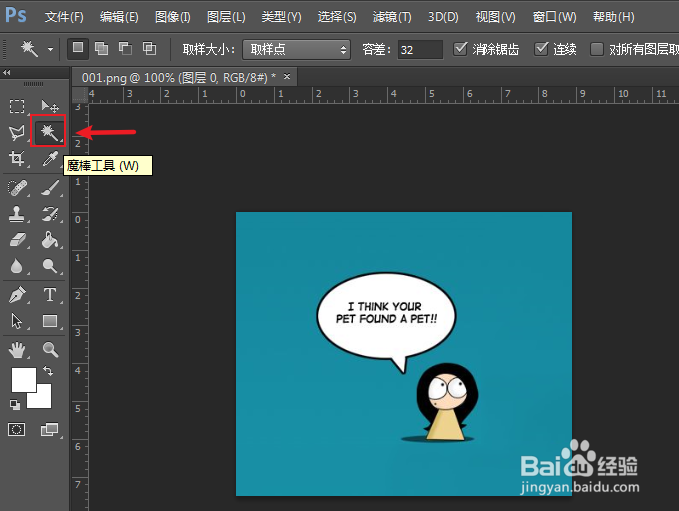This screenshot has width=679, height=511.
Task: Click the cartoon girl on the canvas
Action: [446, 403]
